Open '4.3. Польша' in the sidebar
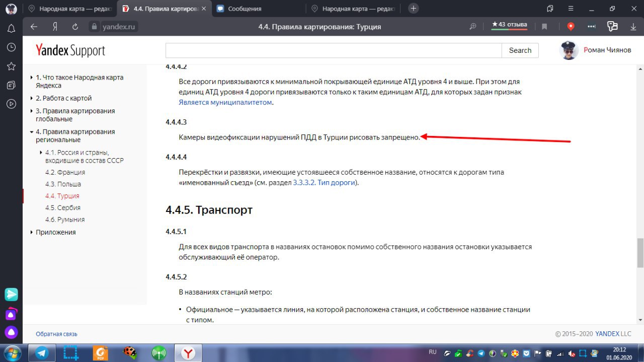The width and height of the screenshot is (644, 362). tap(63, 184)
